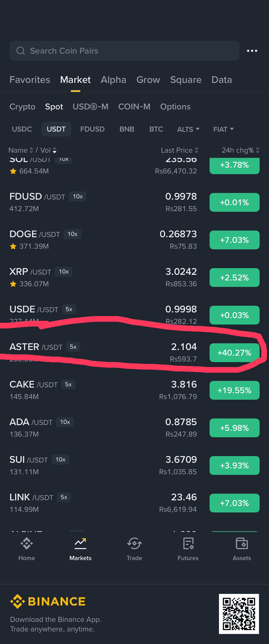
Task: Click the QR code image
Action: click(239, 614)
